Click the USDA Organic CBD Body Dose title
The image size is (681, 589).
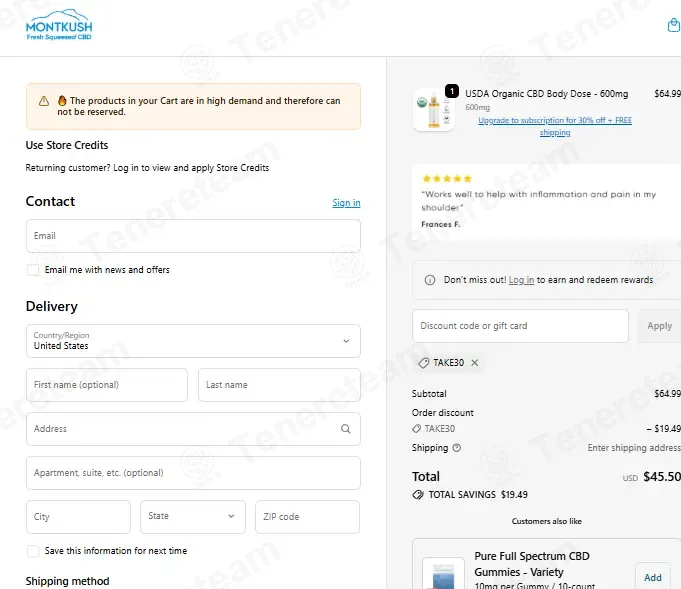tap(546, 94)
